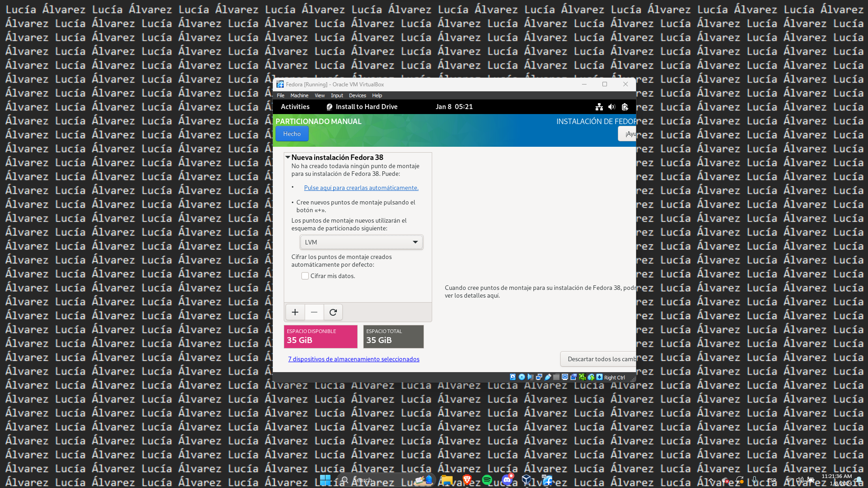Click the VirtualBox hard disk activity icon
The image size is (868, 488).
[x=513, y=377]
